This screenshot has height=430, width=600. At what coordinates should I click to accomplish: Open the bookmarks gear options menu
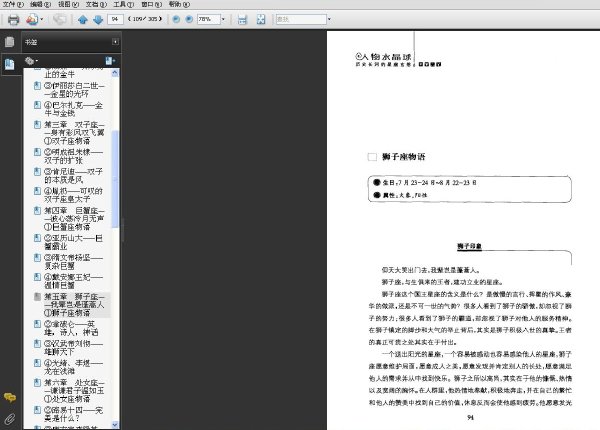(x=31, y=61)
